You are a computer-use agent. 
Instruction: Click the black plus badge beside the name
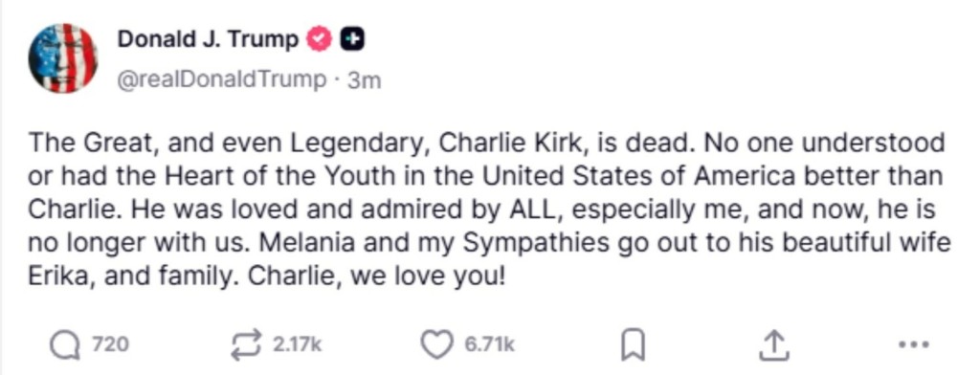(352, 40)
